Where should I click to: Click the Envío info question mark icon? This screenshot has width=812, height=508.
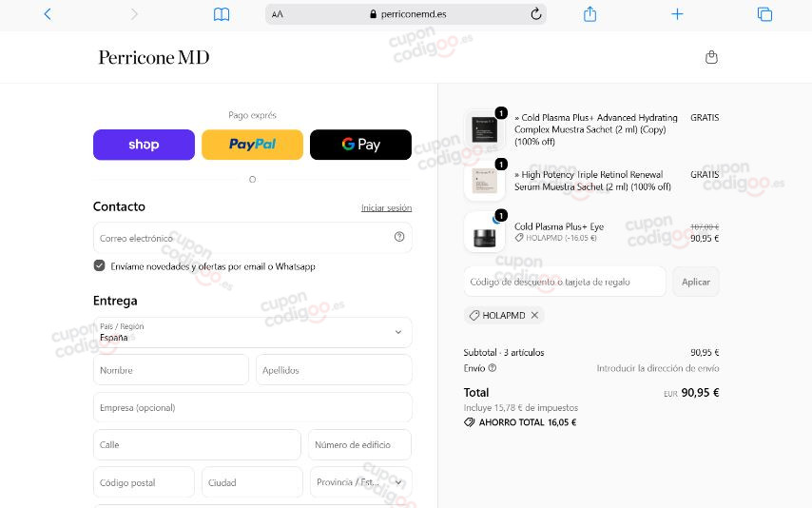coord(492,367)
